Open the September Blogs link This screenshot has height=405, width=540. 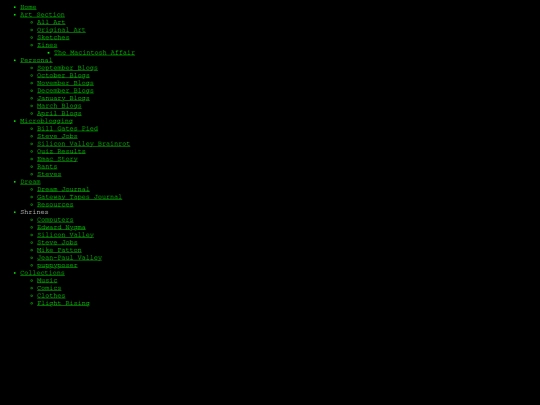click(68, 68)
